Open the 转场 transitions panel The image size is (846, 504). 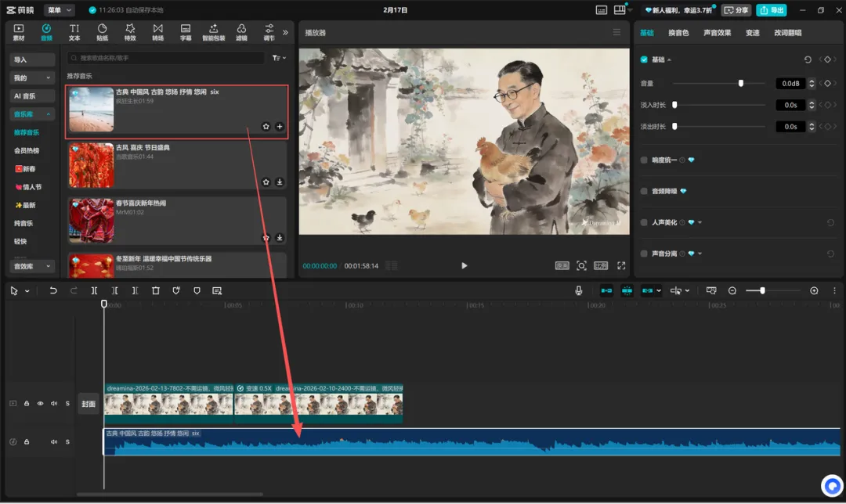click(x=157, y=32)
